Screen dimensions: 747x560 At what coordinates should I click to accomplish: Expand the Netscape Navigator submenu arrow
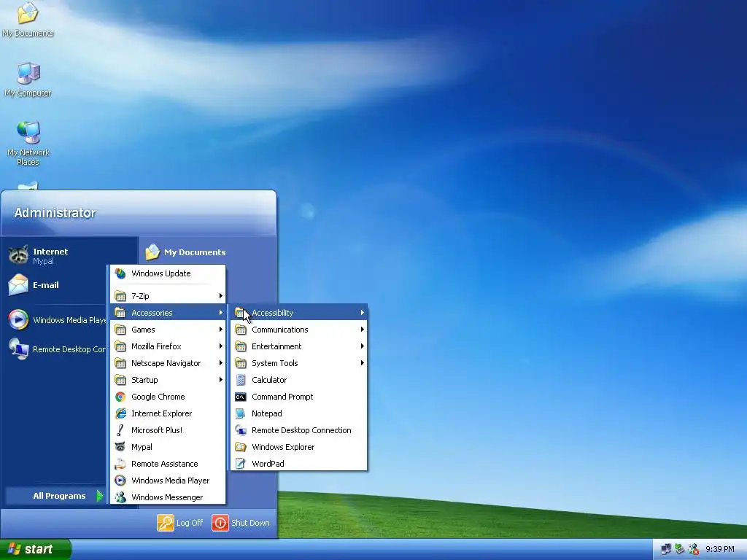[x=220, y=363]
